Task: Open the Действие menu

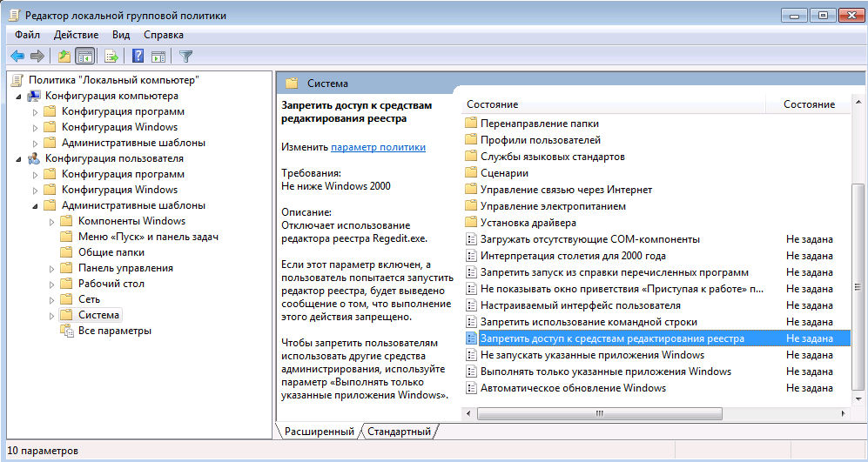Action: click(x=76, y=35)
